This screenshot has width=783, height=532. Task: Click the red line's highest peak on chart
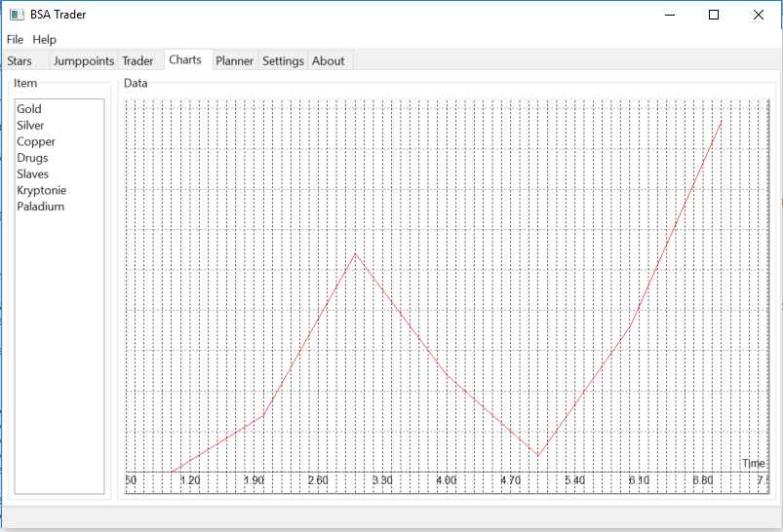[721, 122]
